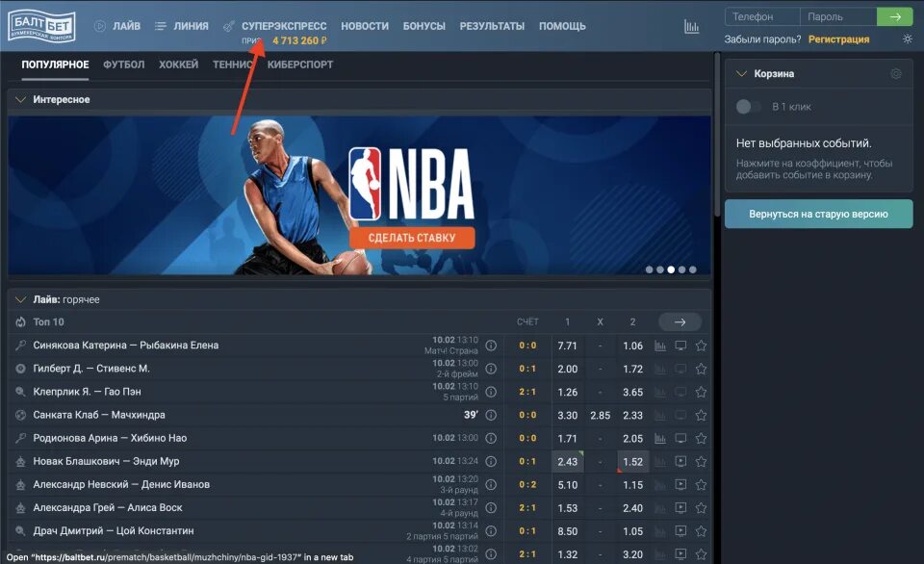This screenshot has height=564, width=924.
Task: Focus the Пароль input field
Action: click(x=838, y=16)
